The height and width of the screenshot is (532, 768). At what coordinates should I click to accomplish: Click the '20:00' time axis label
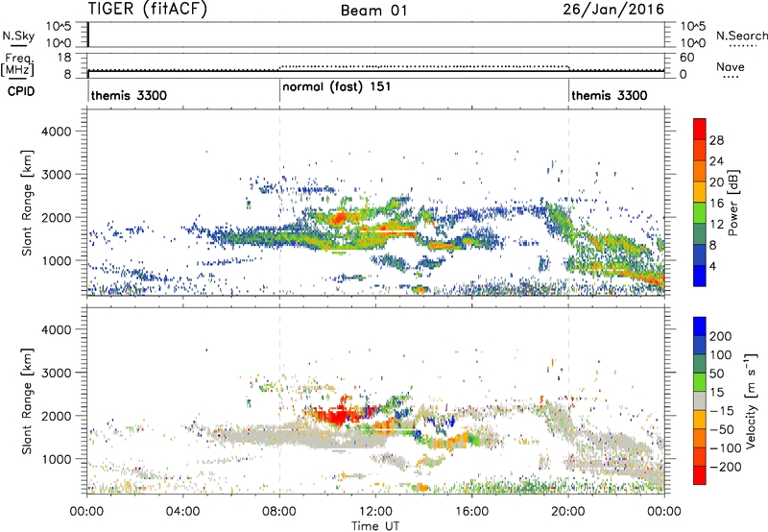(x=568, y=512)
